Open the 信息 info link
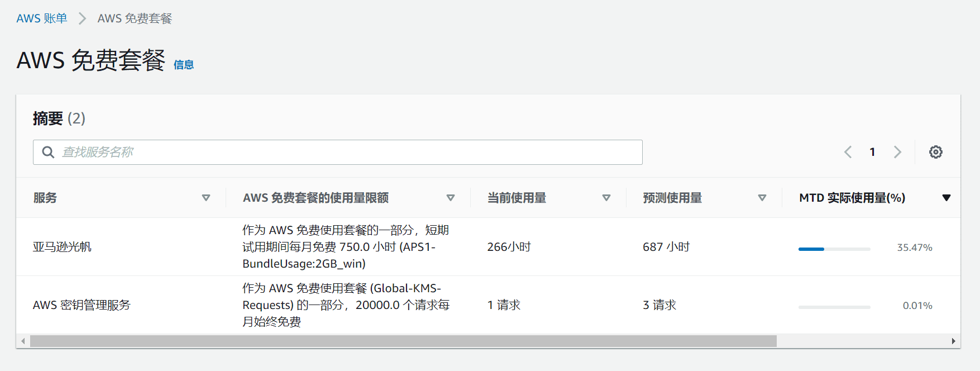This screenshot has width=980, height=371. (183, 65)
